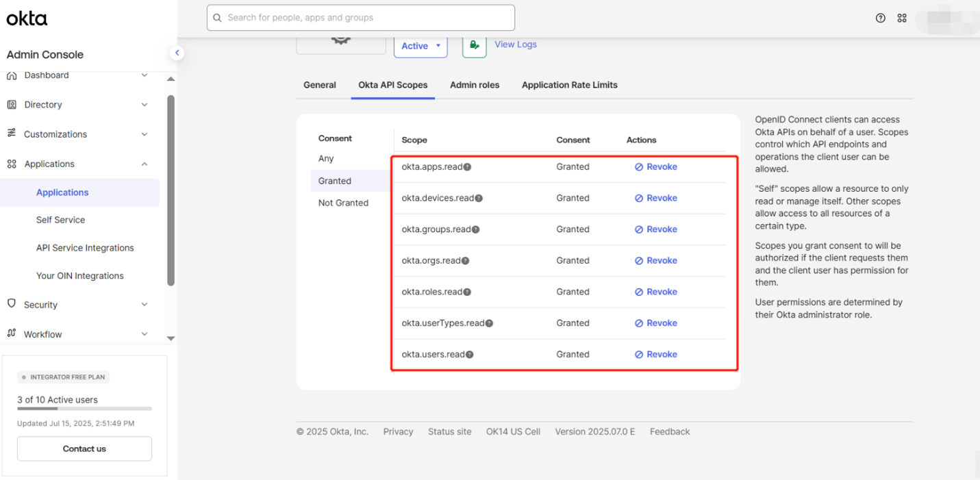Click the Active users progress bar
The width and height of the screenshot is (980, 480).
pyautogui.click(x=84, y=409)
